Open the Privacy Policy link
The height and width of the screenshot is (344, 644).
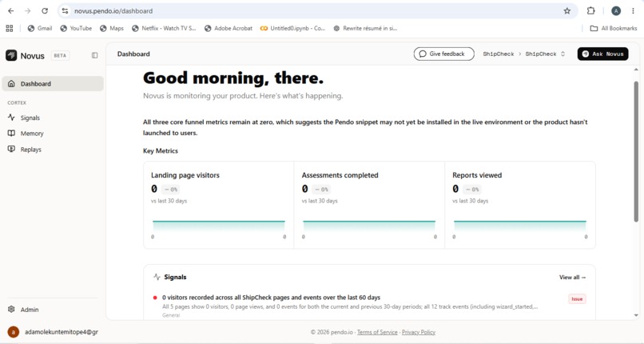coord(419,332)
